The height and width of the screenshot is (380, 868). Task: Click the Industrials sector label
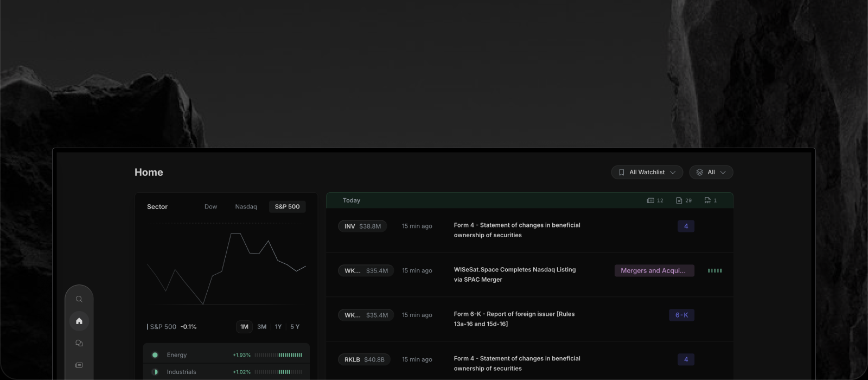click(x=182, y=372)
